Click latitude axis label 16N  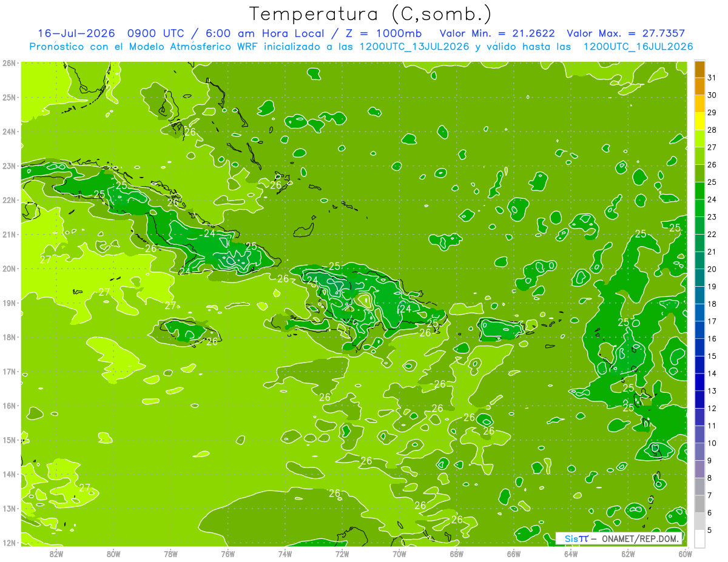8,406
